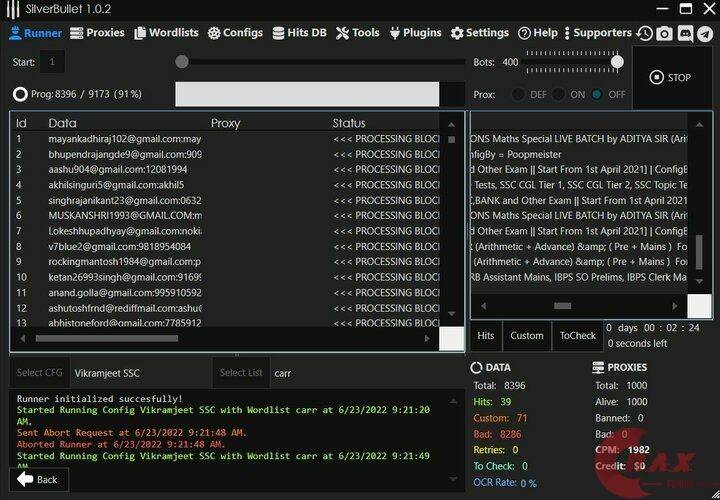The image size is (720, 500).
Task: Open the Plugins tab
Action: point(415,33)
